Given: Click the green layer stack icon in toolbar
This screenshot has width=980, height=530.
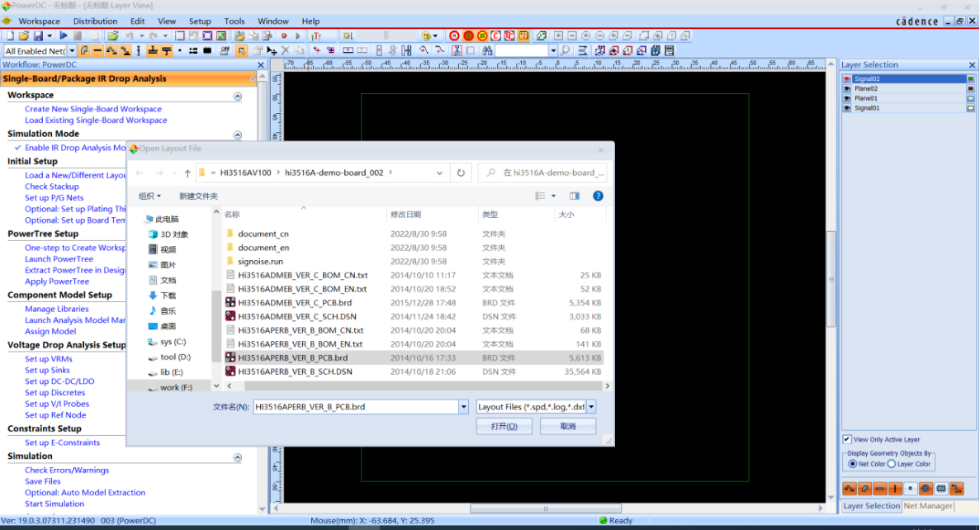Looking at the screenshot, I should [x=542, y=35].
